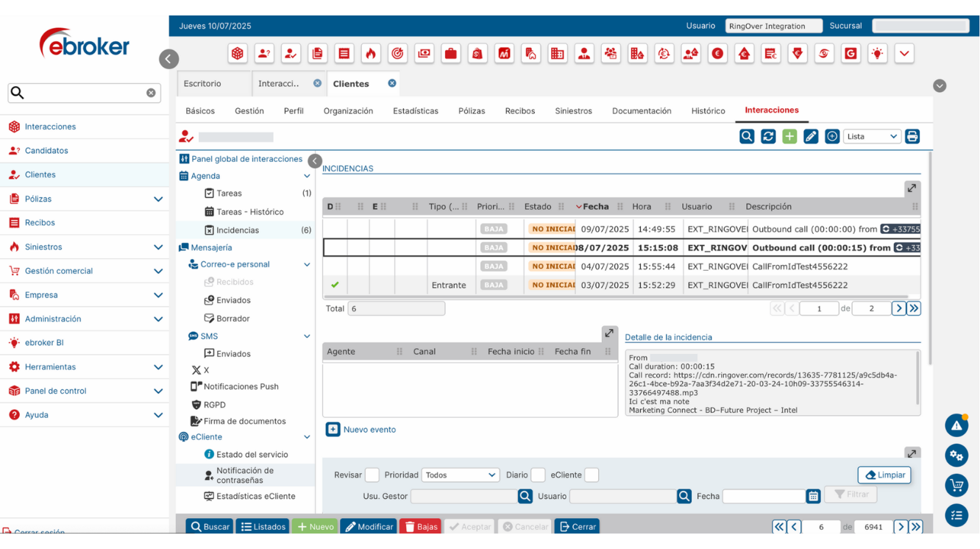
Task: Select the pencil edit icon near Lista
Action: tap(811, 136)
